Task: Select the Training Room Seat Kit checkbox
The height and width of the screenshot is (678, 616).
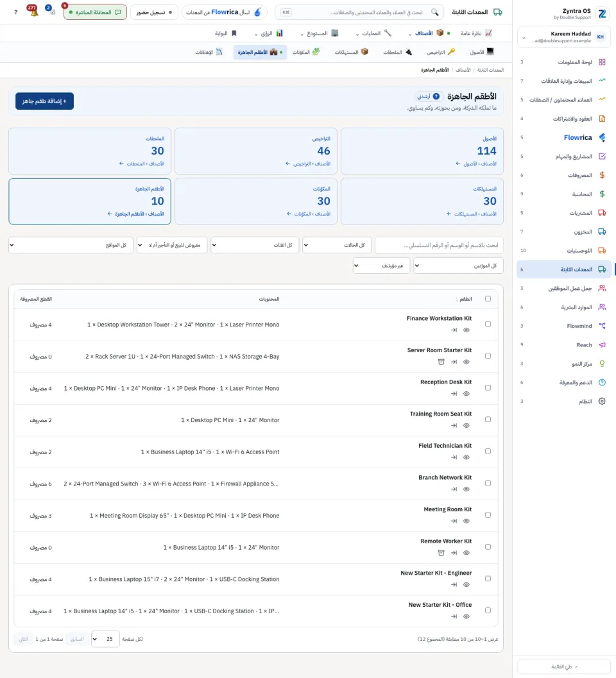Action: (488, 420)
